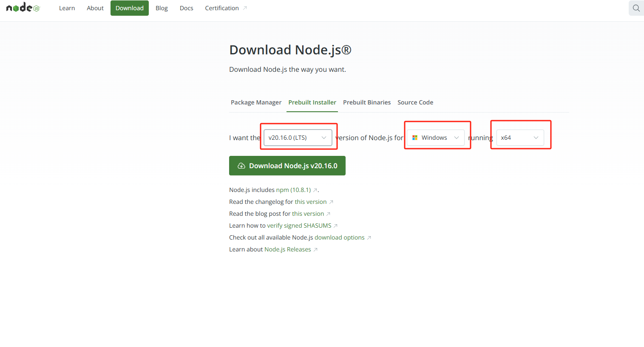Open changelog this version link
The image size is (644, 347).
click(311, 202)
